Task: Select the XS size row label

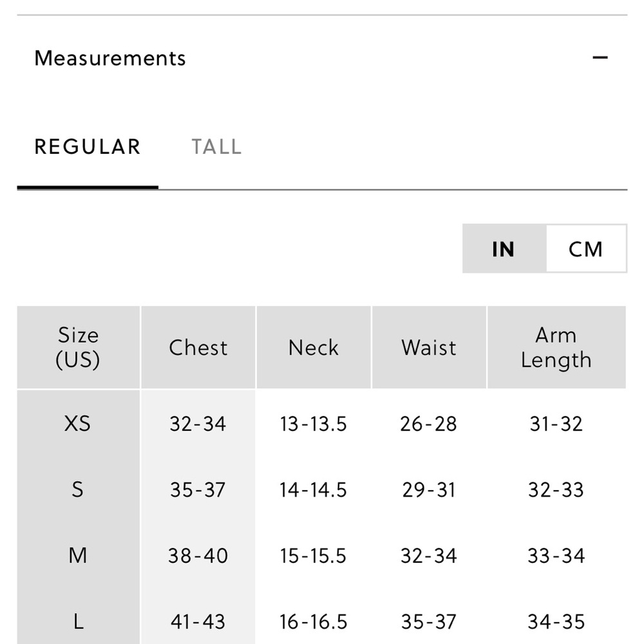Action: tap(78, 423)
